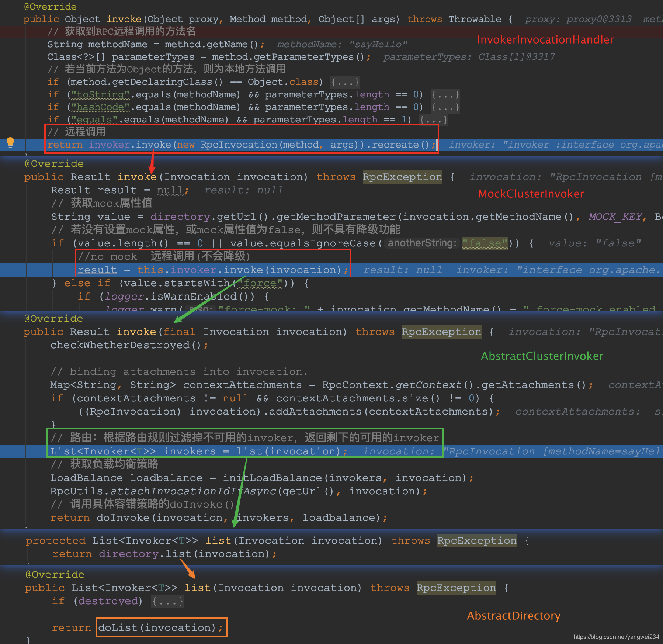Click the String methodName variable declaration
Screen dimensions: 663x644
pyautogui.click(x=97, y=44)
